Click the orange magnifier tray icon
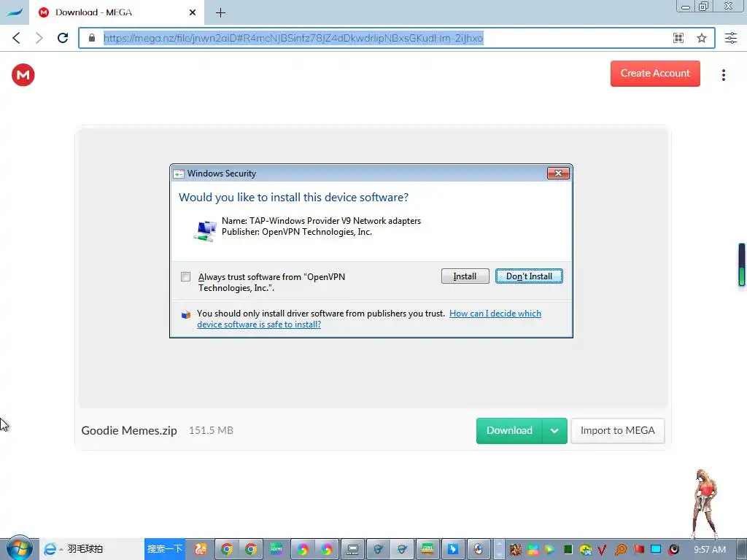This screenshot has height=560, width=747. 621,550
